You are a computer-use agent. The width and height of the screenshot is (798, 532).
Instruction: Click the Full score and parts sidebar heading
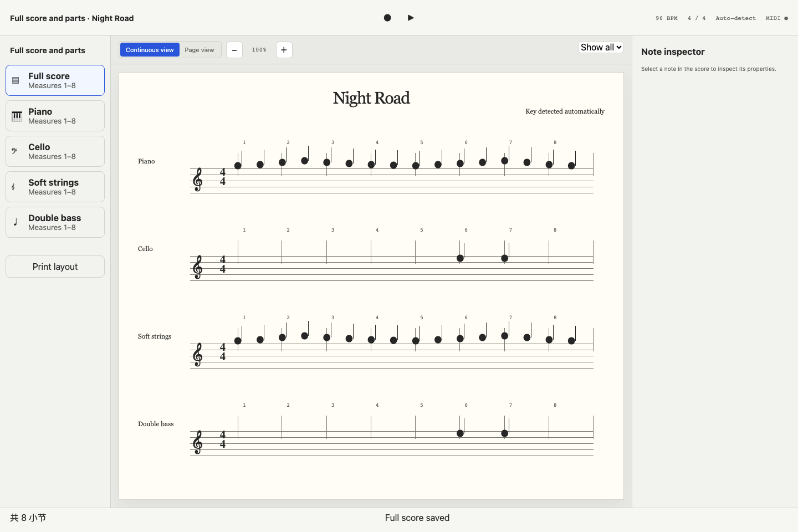pyautogui.click(x=48, y=50)
